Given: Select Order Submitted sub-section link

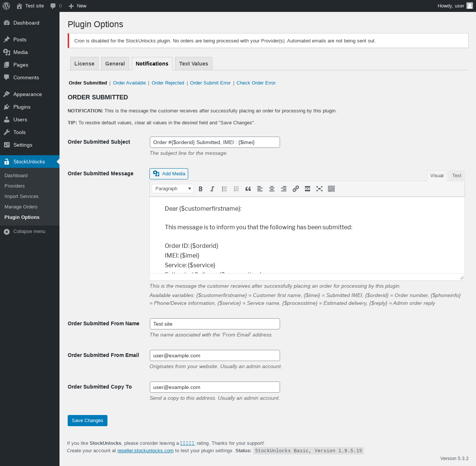Looking at the screenshot, I should tap(88, 83).
